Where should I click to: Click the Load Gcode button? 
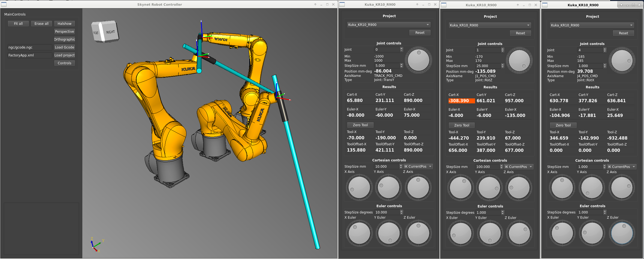(64, 47)
